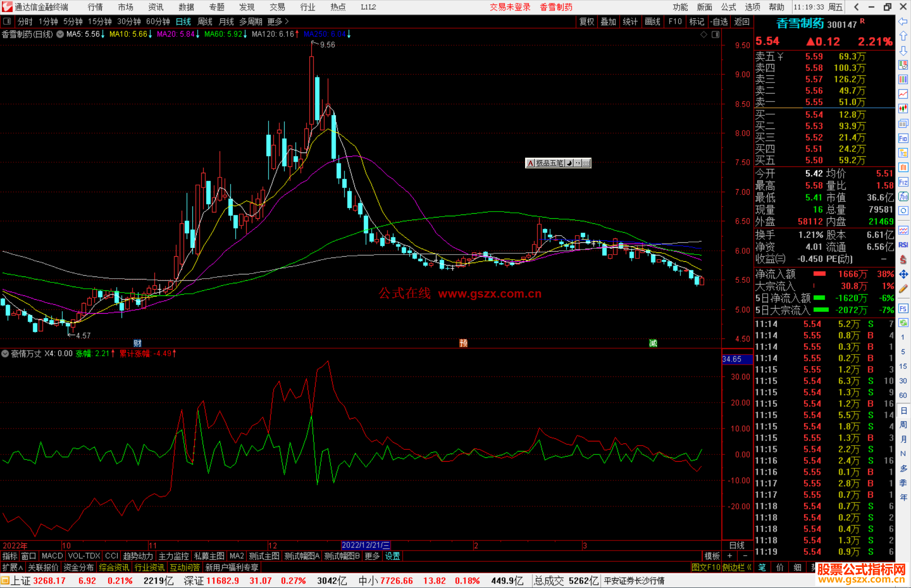
Task: Click the F12 sidebar icon
Action: pyautogui.click(x=903, y=182)
